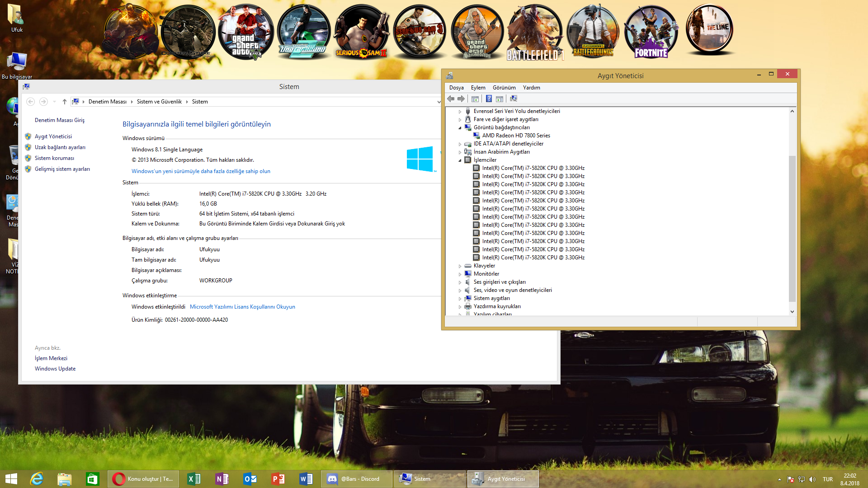Collapse Görüntü bağdaştırıcıları node
The width and height of the screenshot is (868, 488).
coord(460,127)
